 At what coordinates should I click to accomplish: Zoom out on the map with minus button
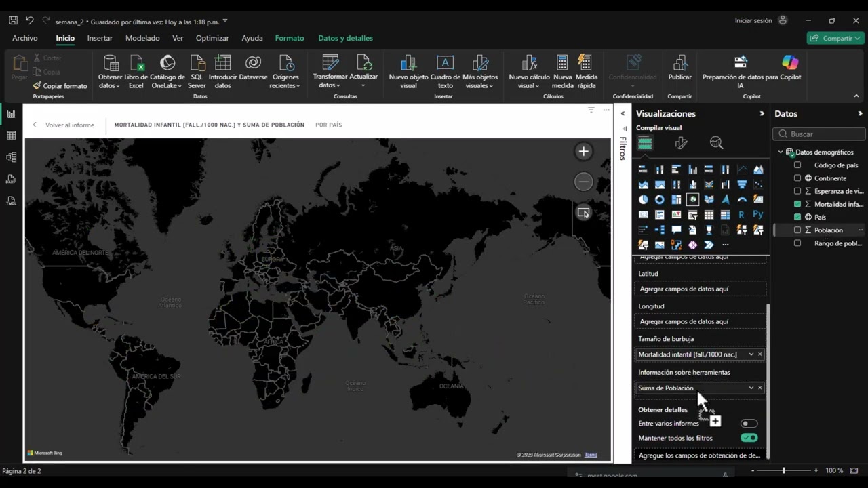(583, 182)
